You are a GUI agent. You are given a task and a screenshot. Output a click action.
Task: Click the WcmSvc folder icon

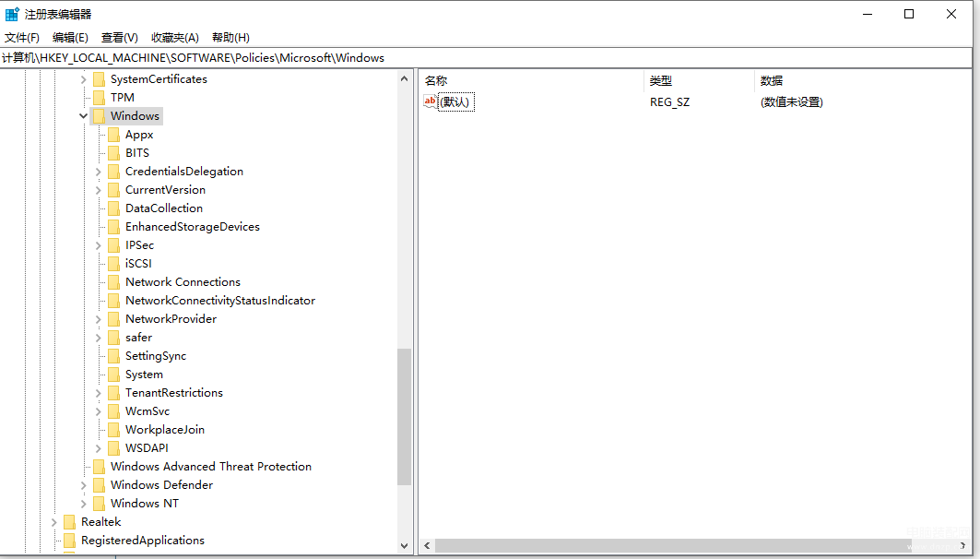[113, 411]
